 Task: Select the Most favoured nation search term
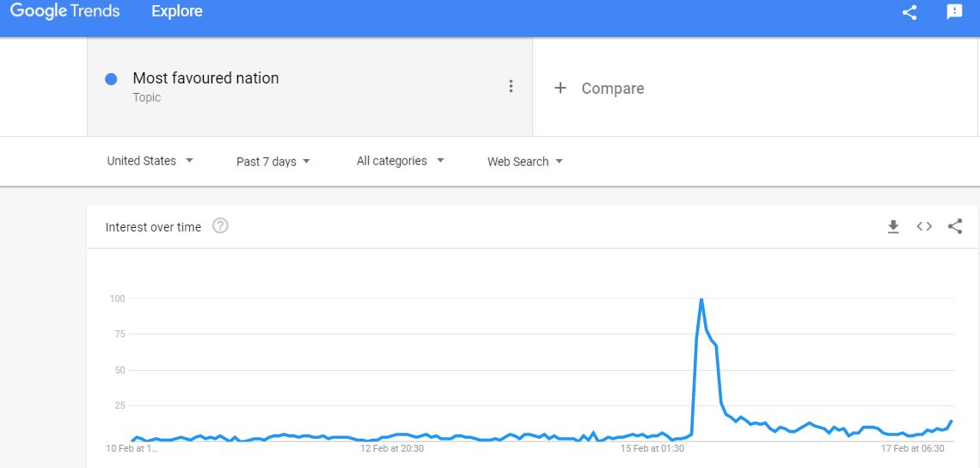click(205, 78)
